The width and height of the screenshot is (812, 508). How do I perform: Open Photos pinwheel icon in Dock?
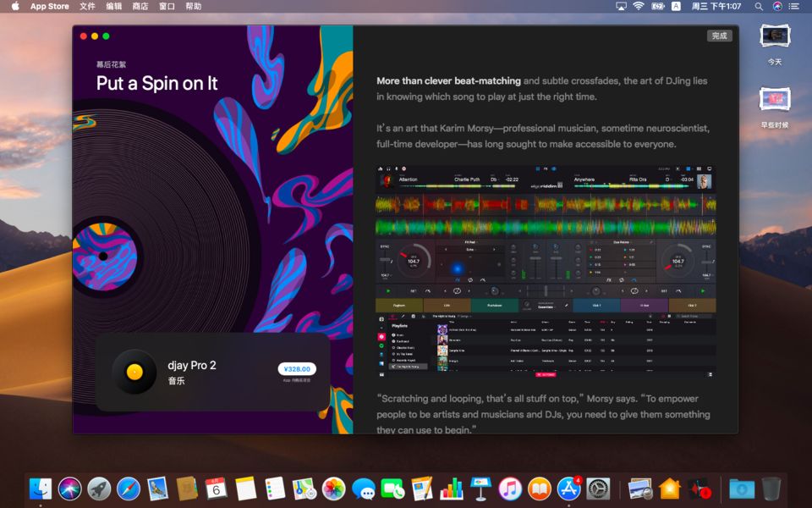[x=333, y=489]
